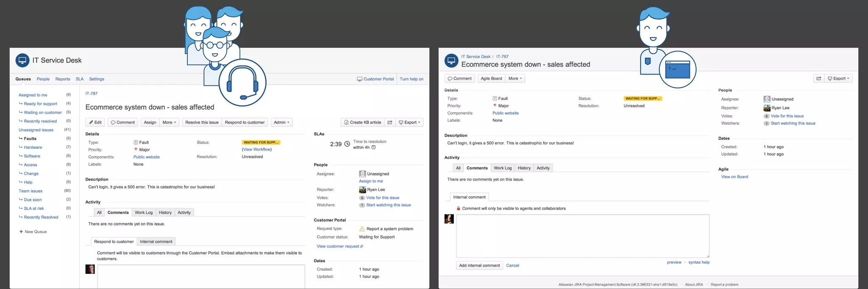Select the Hardware queue in the sidebar

pyautogui.click(x=33, y=147)
